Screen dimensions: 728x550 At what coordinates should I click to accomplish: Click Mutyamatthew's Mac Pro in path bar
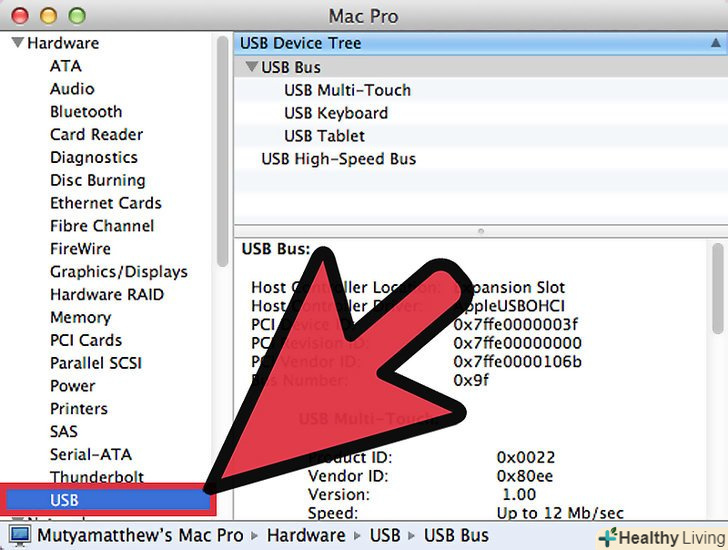pyautogui.click(x=140, y=536)
